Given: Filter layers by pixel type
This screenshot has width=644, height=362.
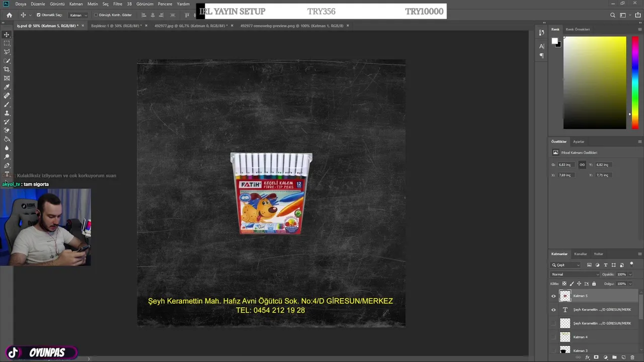Looking at the screenshot, I should click(x=589, y=265).
